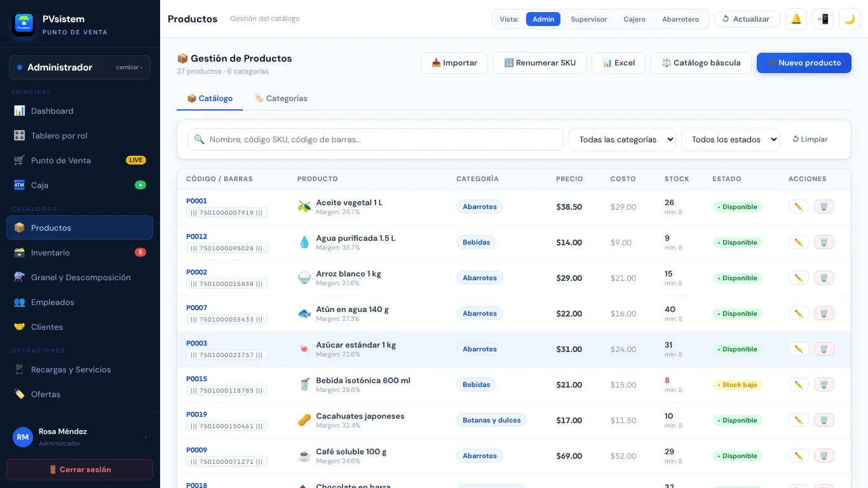
Task: Click Actualizar to refresh
Action: (x=747, y=19)
